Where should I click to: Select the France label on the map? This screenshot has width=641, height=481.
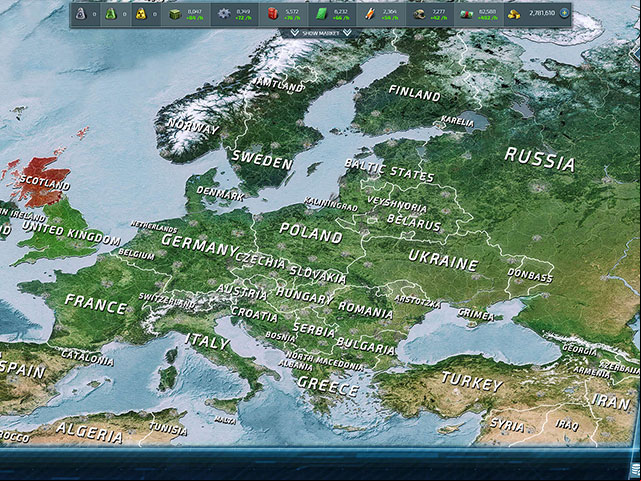coord(96,305)
